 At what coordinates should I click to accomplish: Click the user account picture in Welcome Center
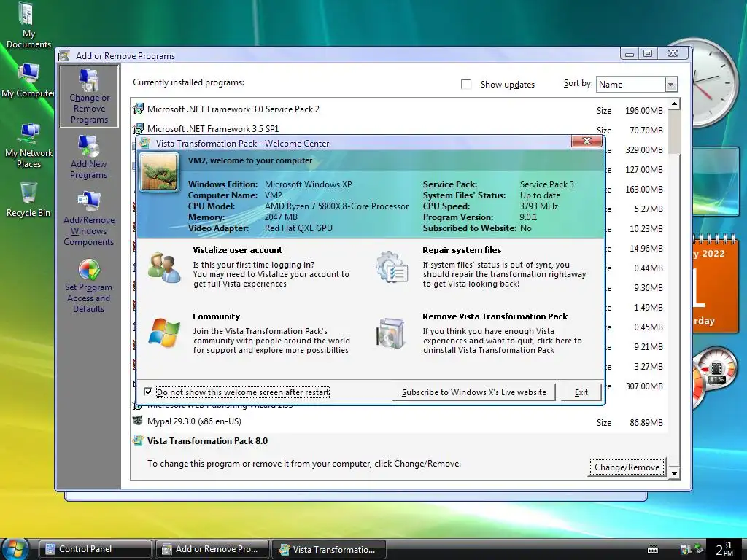tap(159, 172)
